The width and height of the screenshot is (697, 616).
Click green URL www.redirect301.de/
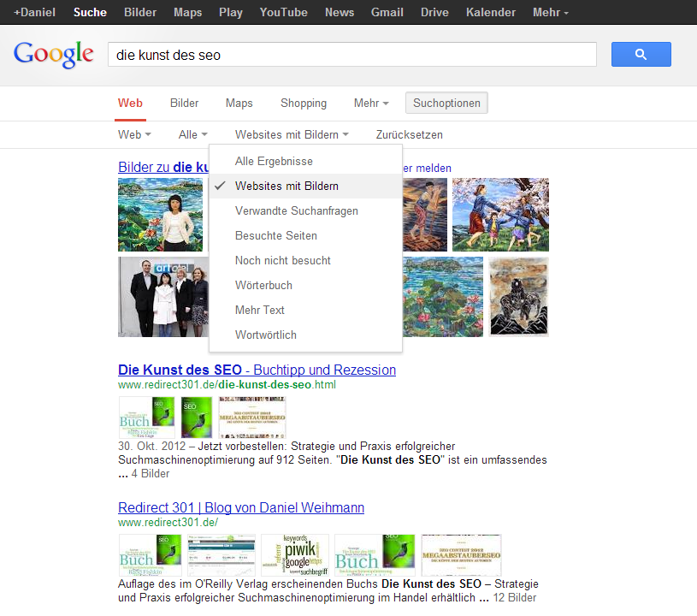tap(168, 522)
